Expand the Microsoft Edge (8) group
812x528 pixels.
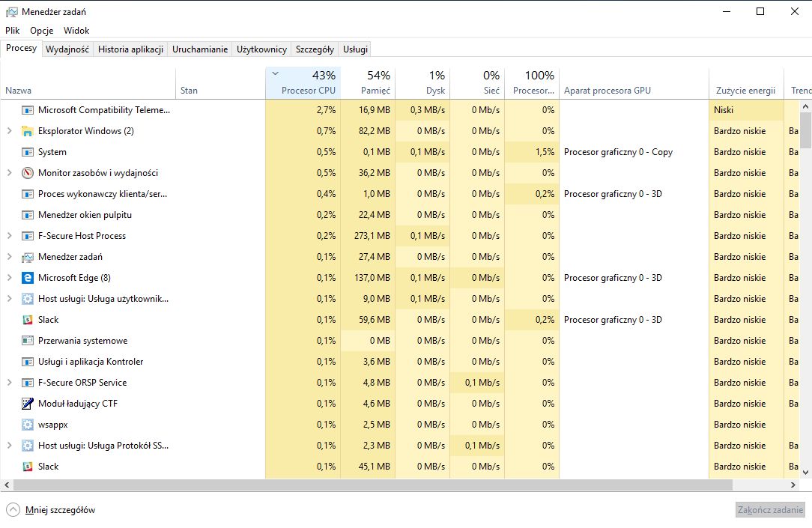click(x=9, y=278)
